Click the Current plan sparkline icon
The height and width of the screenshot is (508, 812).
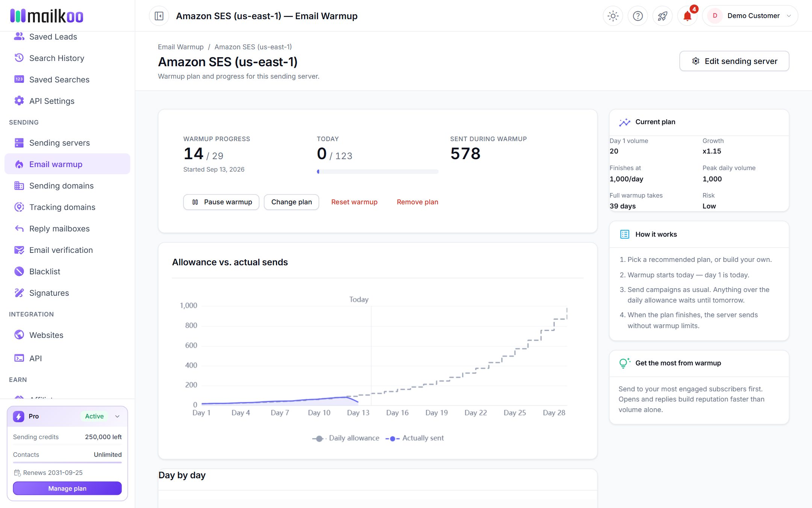coord(625,122)
